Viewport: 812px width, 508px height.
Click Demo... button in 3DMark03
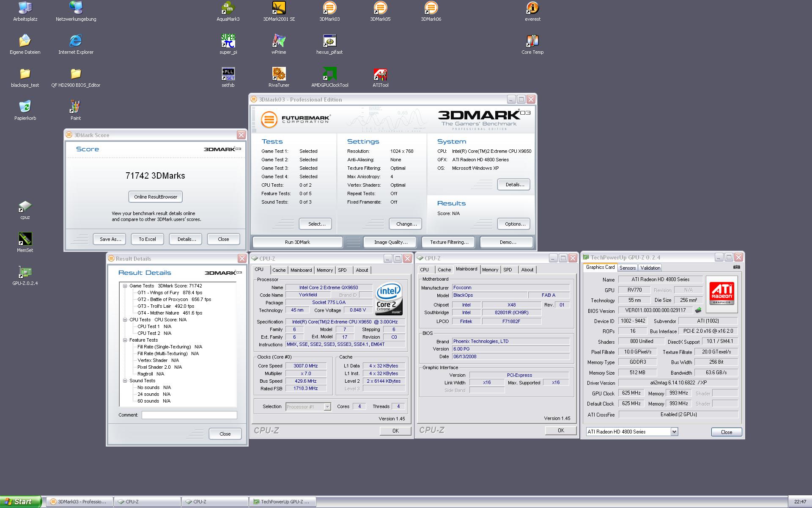click(x=507, y=242)
